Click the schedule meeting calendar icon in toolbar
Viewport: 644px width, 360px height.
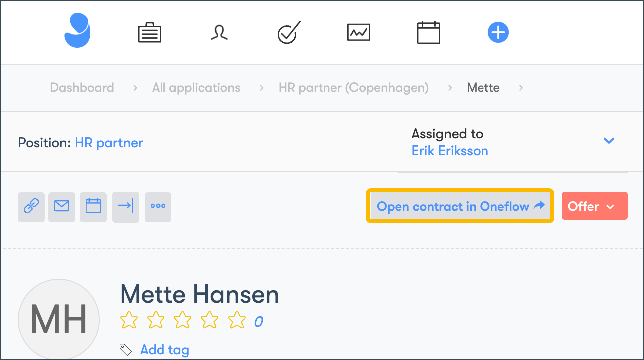(93, 207)
